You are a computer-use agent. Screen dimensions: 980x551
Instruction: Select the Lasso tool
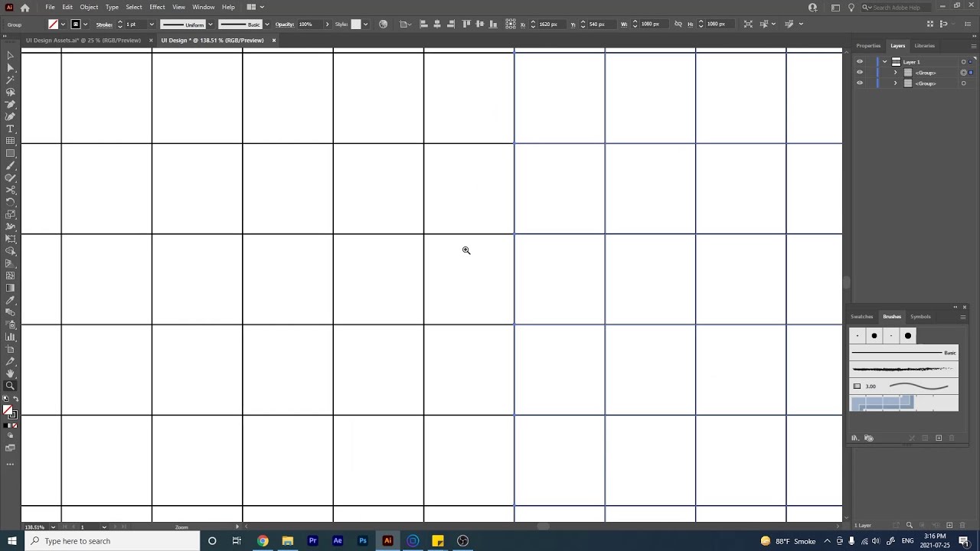pos(10,92)
